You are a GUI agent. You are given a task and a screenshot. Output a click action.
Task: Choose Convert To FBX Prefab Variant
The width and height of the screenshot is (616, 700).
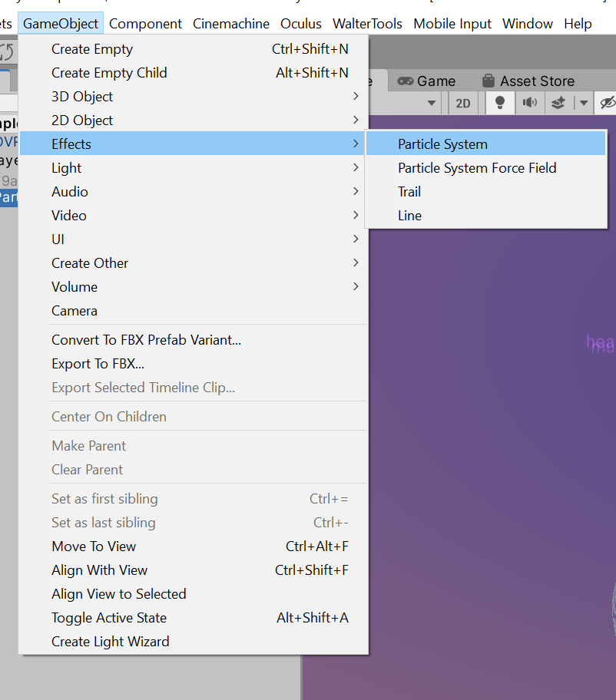pos(194,340)
